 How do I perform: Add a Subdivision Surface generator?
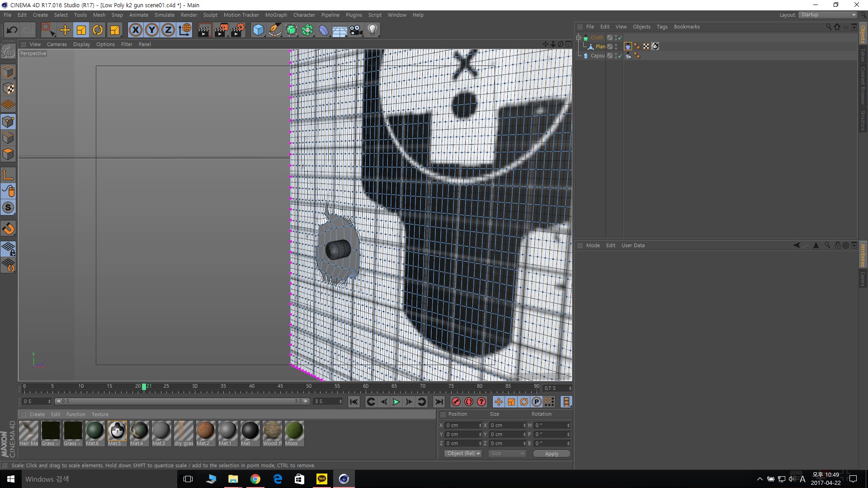point(291,30)
